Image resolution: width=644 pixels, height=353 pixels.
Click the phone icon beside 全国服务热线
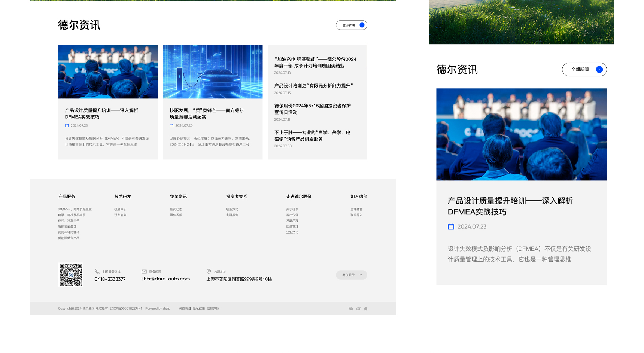click(97, 271)
